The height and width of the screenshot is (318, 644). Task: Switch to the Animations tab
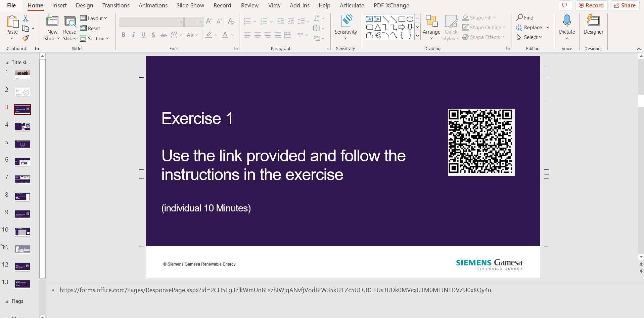[x=153, y=5]
